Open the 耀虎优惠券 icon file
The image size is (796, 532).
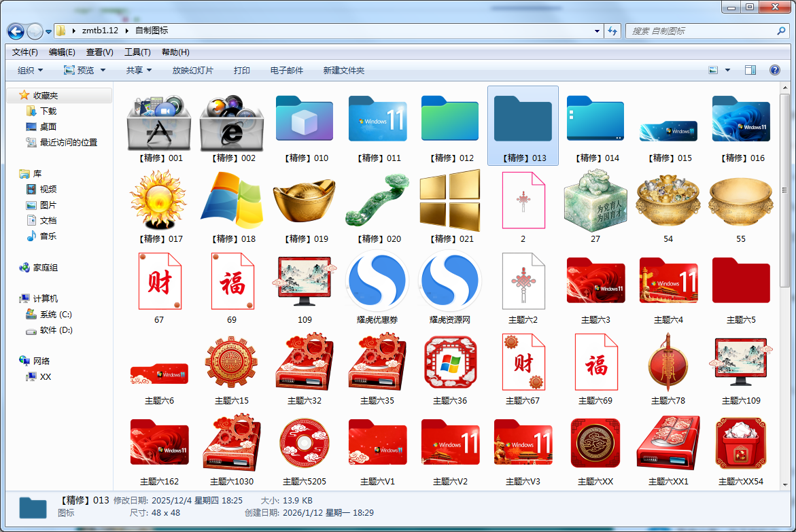pyautogui.click(x=377, y=280)
